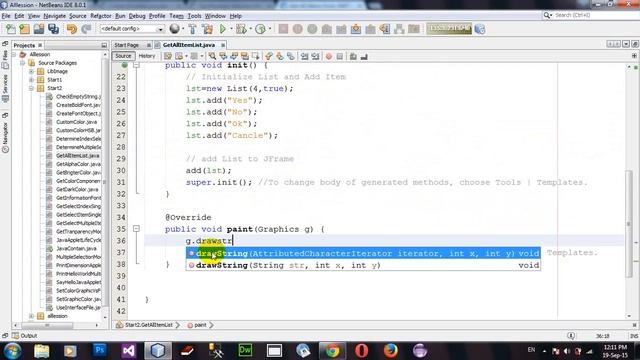Click the Stop Macro Recording icon
This screenshot has width=640, height=360.
click(340, 56)
